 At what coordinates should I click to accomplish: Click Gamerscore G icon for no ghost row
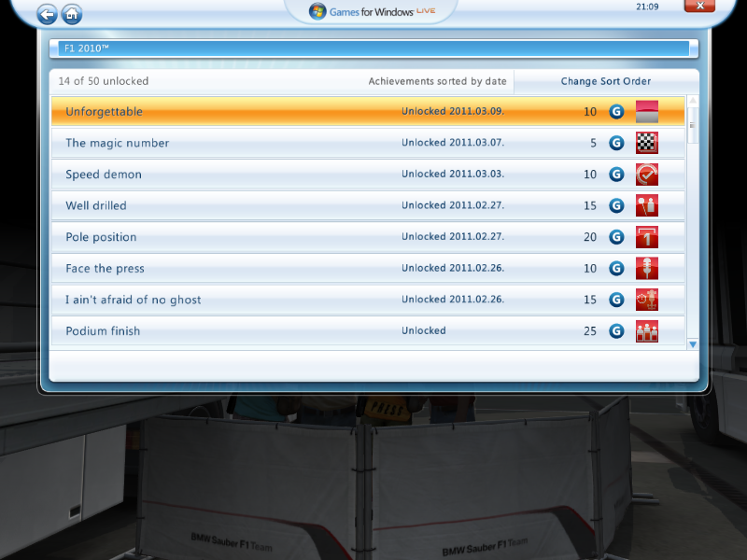click(x=616, y=300)
